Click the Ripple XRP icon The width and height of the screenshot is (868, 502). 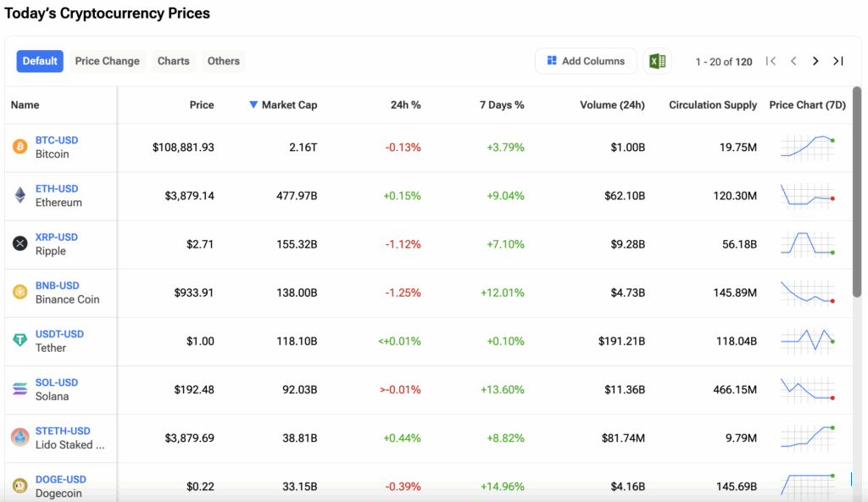point(19,243)
